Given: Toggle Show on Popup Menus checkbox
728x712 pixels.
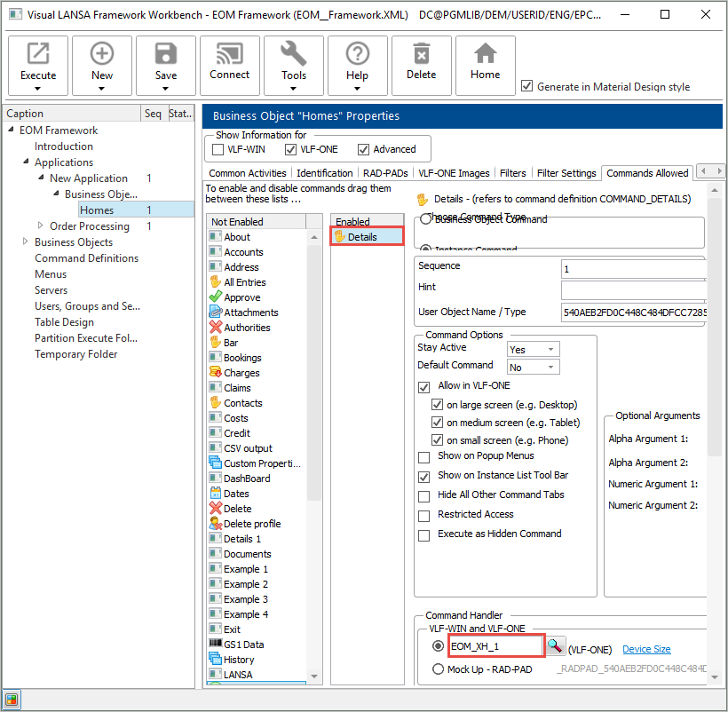Looking at the screenshot, I should [423, 456].
